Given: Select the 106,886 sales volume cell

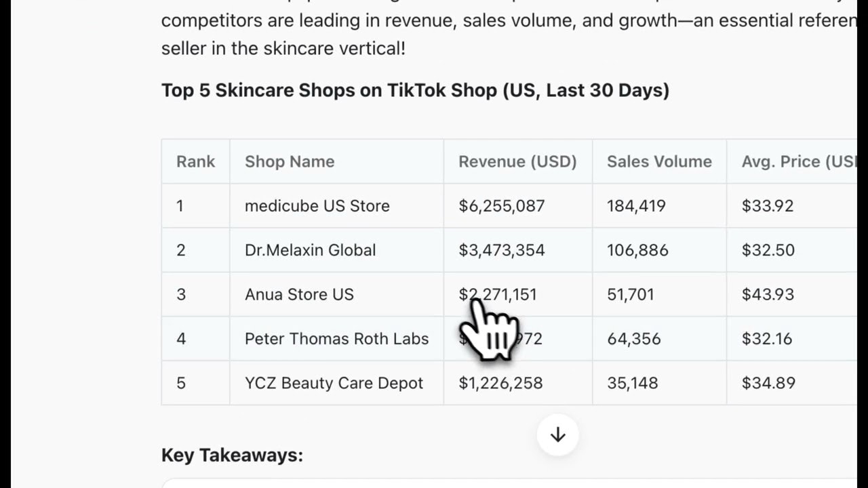Looking at the screenshot, I should [637, 250].
